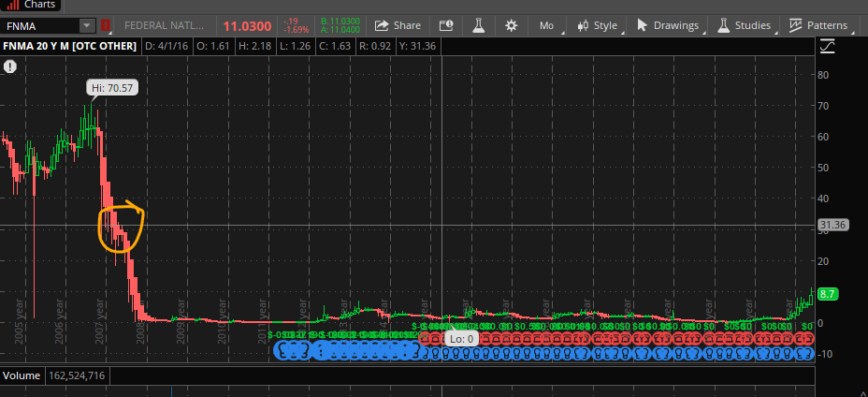Click the quick time frames icon
This screenshot has width=868, height=397.
(x=446, y=25)
